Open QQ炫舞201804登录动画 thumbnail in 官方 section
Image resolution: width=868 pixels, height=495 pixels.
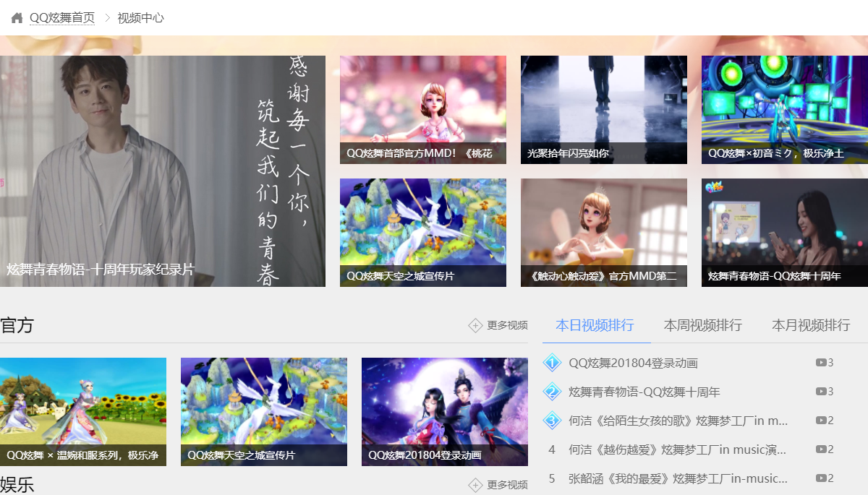[x=445, y=412]
